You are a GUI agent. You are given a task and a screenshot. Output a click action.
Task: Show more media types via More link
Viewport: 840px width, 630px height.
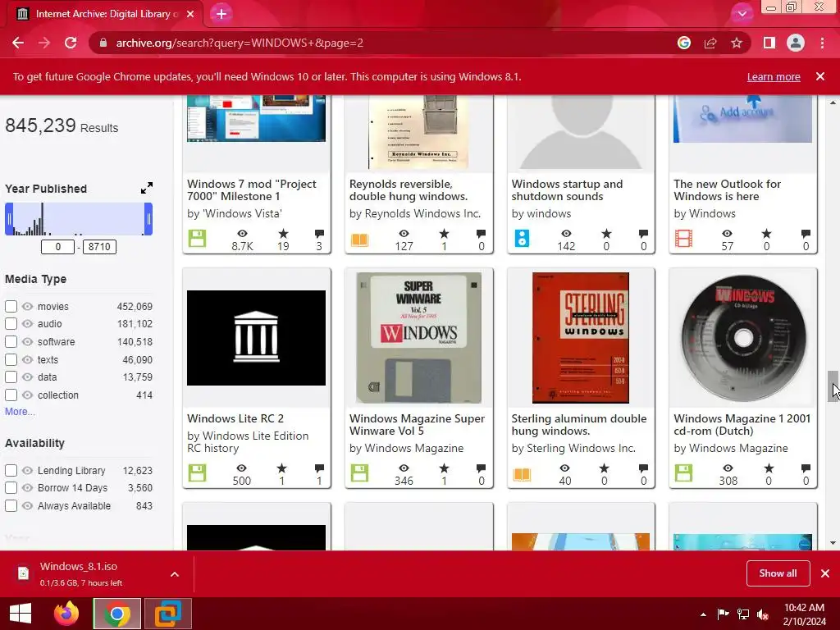pos(20,412)
